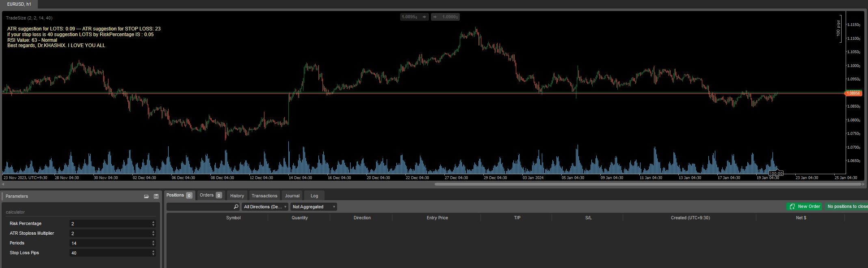The height and width of the screenshot is (268, 868).
Task: Click the chart horizontal scrollbar thumb
Action: click(647, 184)
